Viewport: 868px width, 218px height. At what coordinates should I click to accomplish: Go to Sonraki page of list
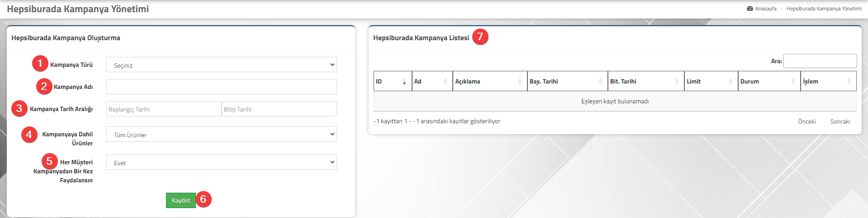pyautogui.click(x=840, y=121)
